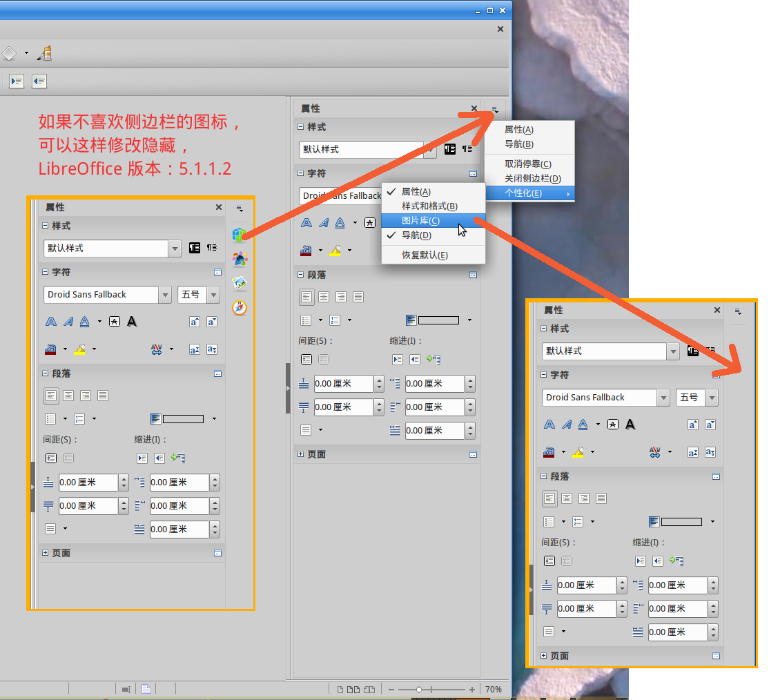Screen dimensions: 769x700
Task: Open 个性化(E) submenu entry
Action: 529,193
